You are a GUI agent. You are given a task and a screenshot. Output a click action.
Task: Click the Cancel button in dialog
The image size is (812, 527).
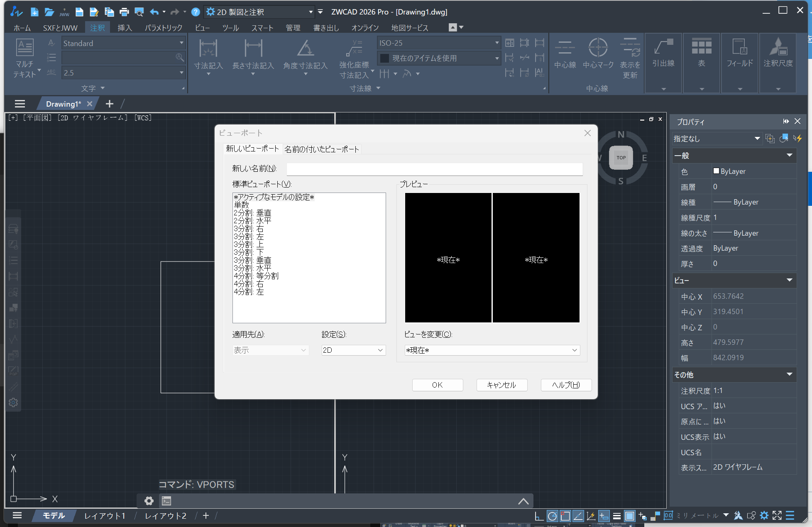(x=501, y=385)
